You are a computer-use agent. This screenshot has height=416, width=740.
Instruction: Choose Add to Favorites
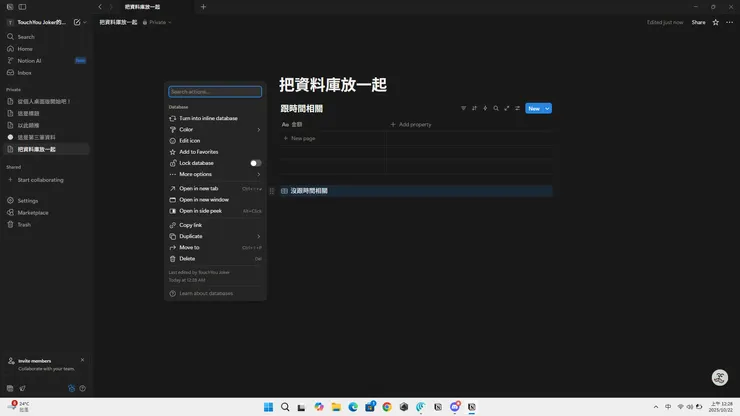point(215,152)
